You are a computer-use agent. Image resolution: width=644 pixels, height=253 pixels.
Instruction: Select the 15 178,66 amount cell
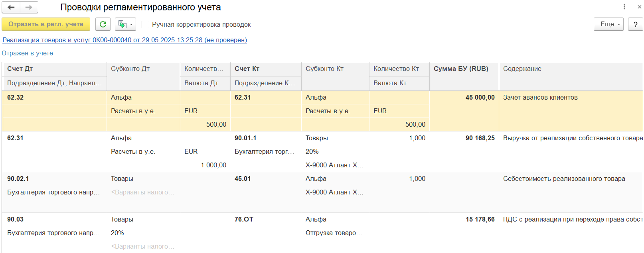click(x=480, y=219)
